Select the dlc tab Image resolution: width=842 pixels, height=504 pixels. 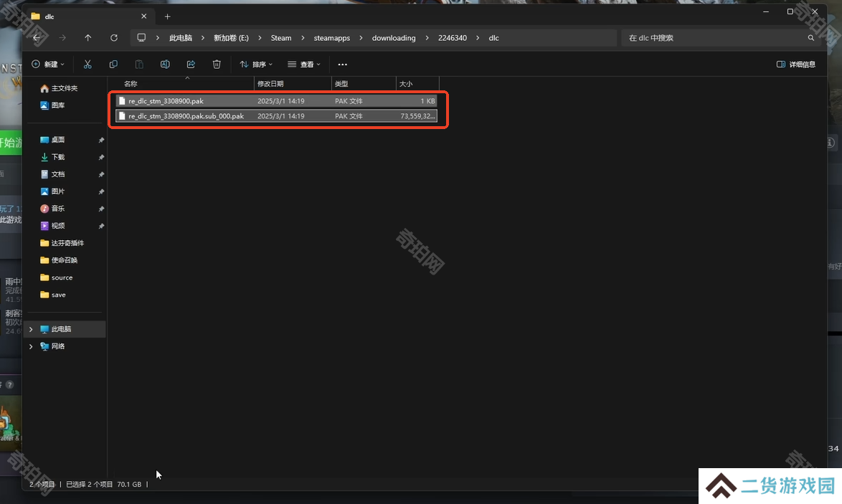[89, 16]
